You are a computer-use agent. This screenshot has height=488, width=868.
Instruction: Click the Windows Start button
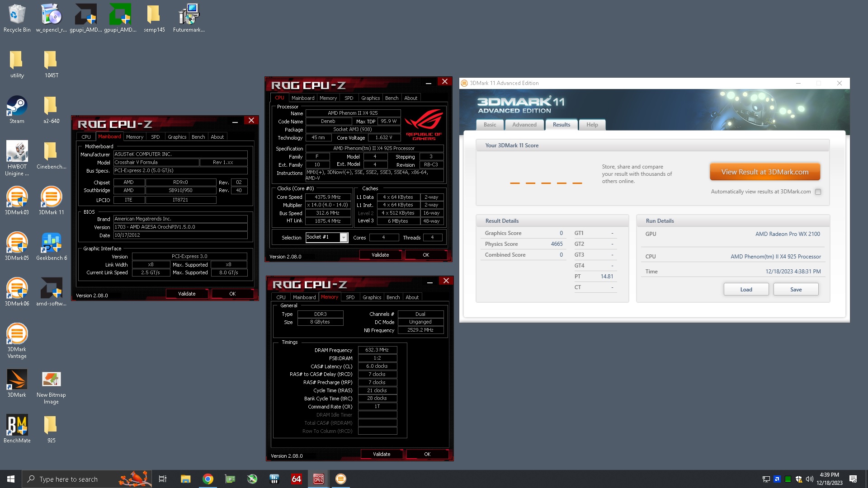pos(11,479)
